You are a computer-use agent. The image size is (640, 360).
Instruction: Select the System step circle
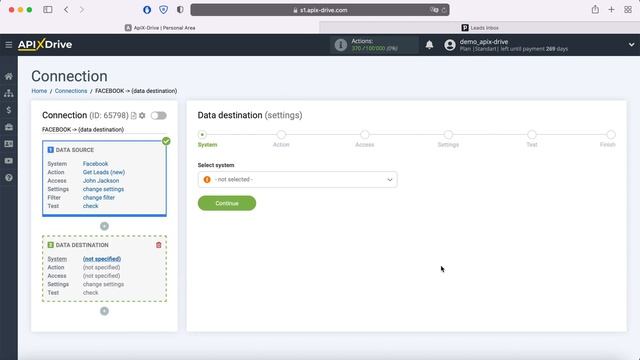coord(202,135)
